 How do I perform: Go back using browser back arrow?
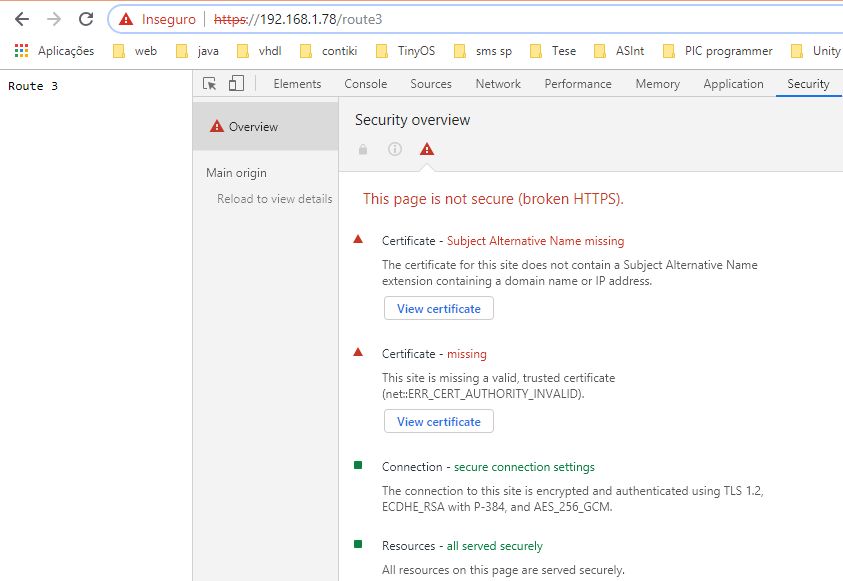click(22, 19)
